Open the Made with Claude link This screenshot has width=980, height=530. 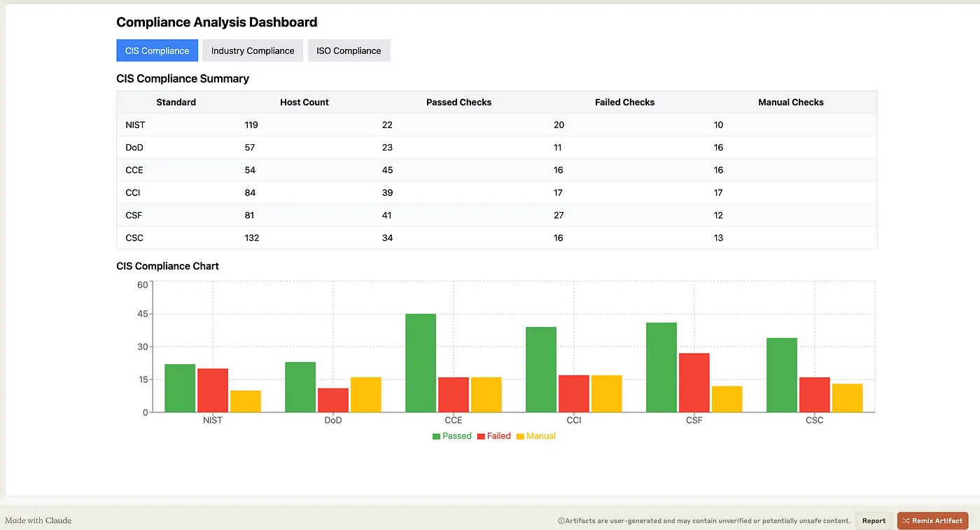pos(38,520)
